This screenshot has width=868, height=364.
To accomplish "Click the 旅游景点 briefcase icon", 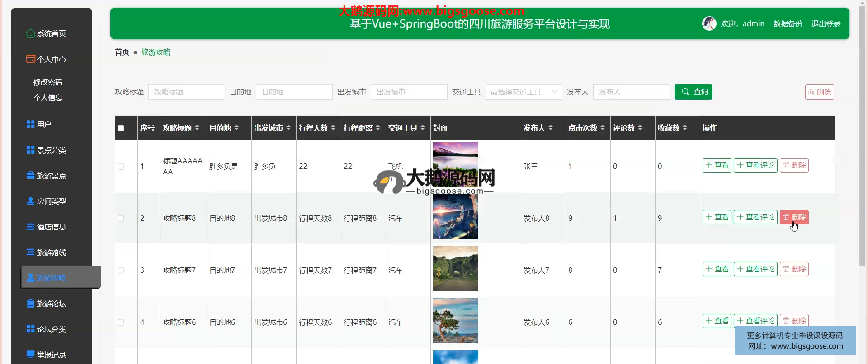I will click(30, 176).
